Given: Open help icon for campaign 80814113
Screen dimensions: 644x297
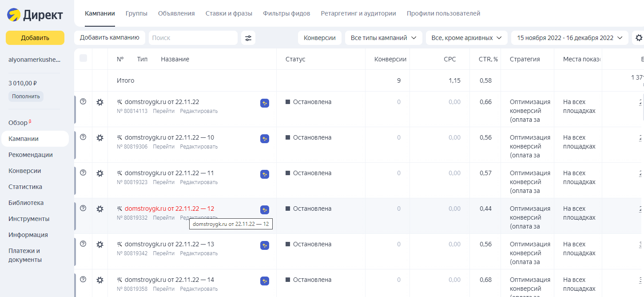Looking at the screenshot, I should click(x=83, y=101).
